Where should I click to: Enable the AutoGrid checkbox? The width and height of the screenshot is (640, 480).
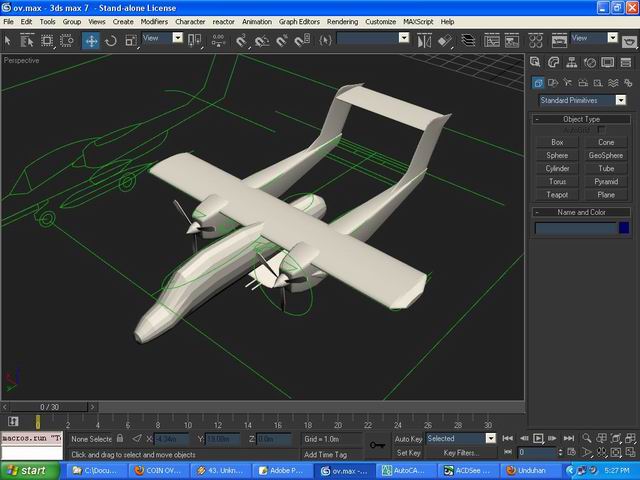coord(601,130)
